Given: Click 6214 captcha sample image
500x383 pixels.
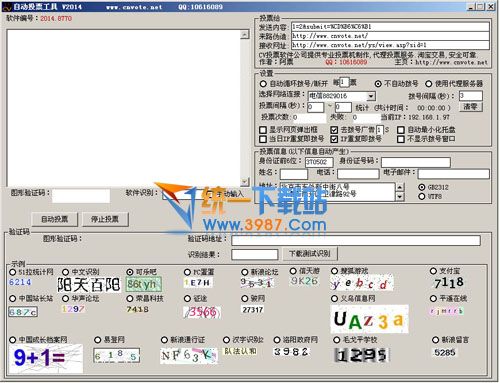Looking at the screenshot, I should click(x=20, y=282).
